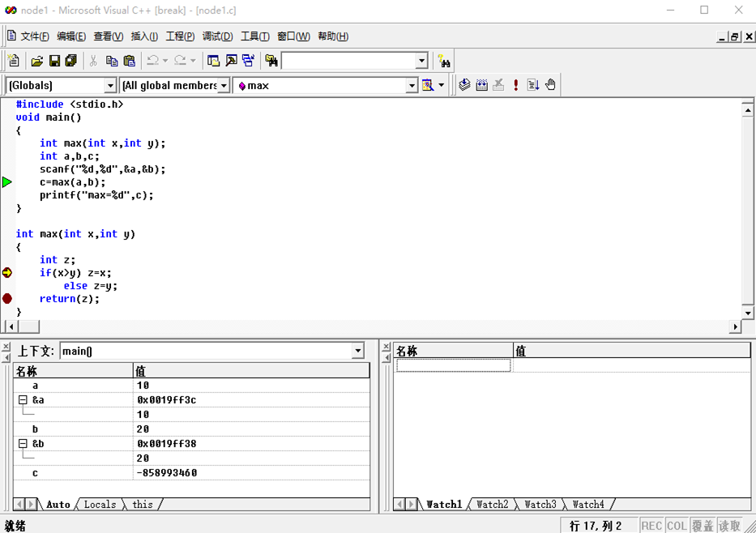The image size is (756, 533).
Task: Switch to the Locals tab
Action: point(100,505)
